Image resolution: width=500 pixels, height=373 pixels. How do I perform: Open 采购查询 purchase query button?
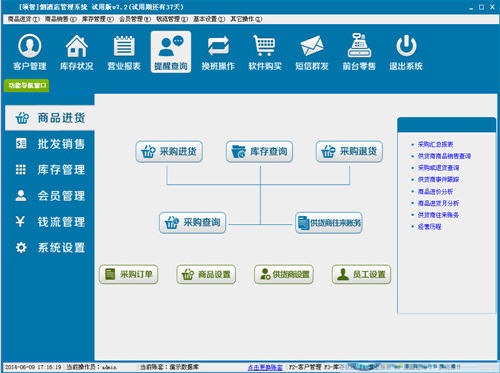coord(193,223)
